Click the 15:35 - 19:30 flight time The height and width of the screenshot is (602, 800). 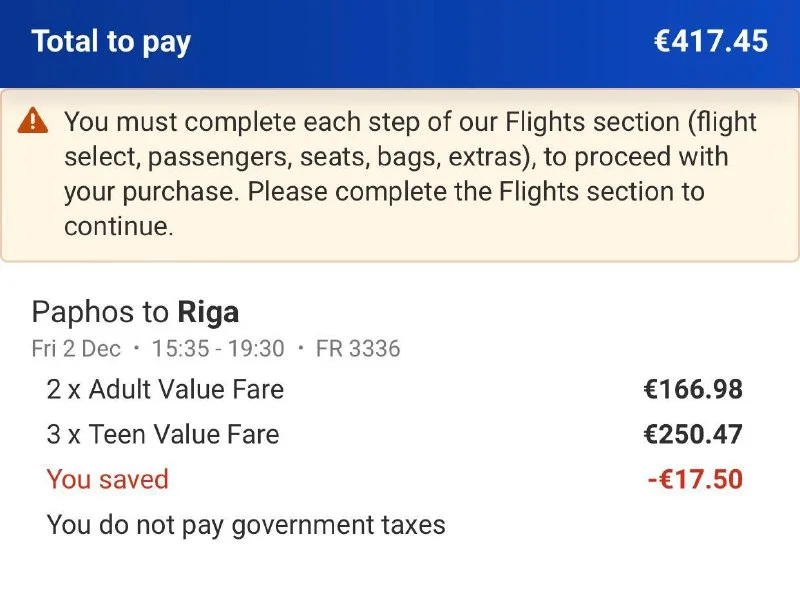tap(220, 349)
